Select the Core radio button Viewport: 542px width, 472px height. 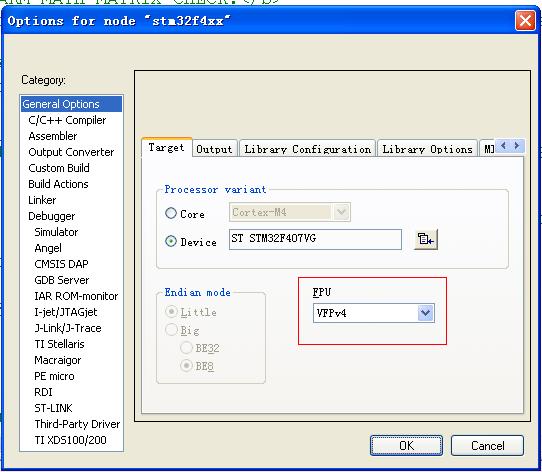tap(171, 213)
